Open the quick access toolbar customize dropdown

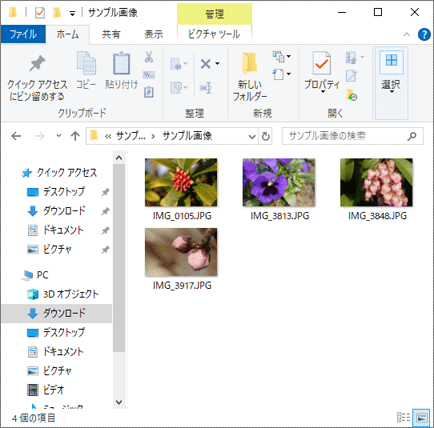click(x=72, y=14)
